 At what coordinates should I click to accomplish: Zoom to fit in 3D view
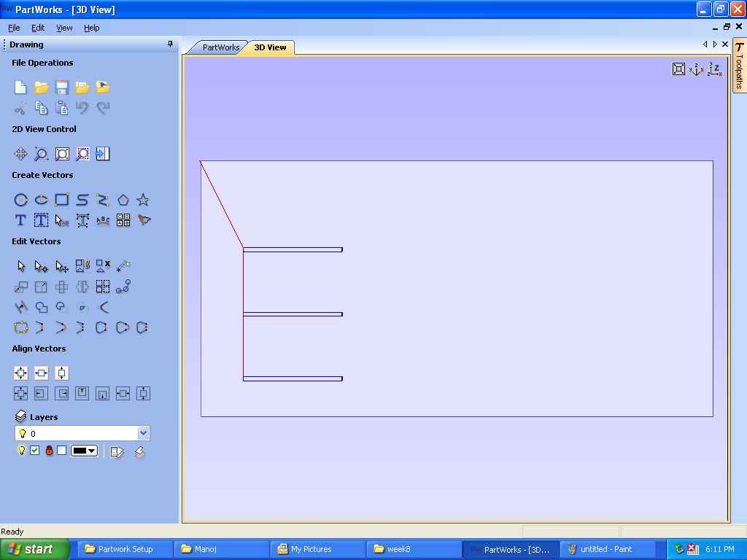[x=678, y=69]
